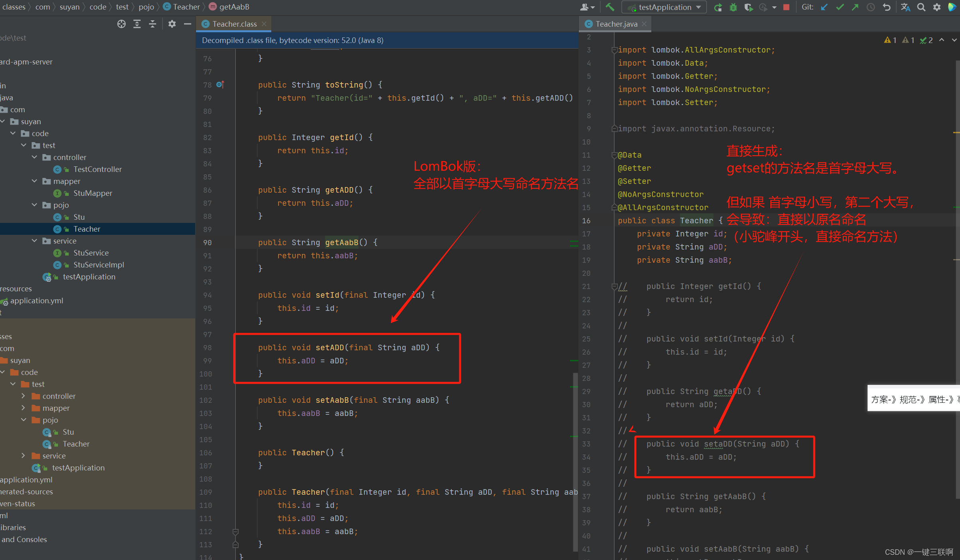Click the toString override gutter marker

point(220,84)
